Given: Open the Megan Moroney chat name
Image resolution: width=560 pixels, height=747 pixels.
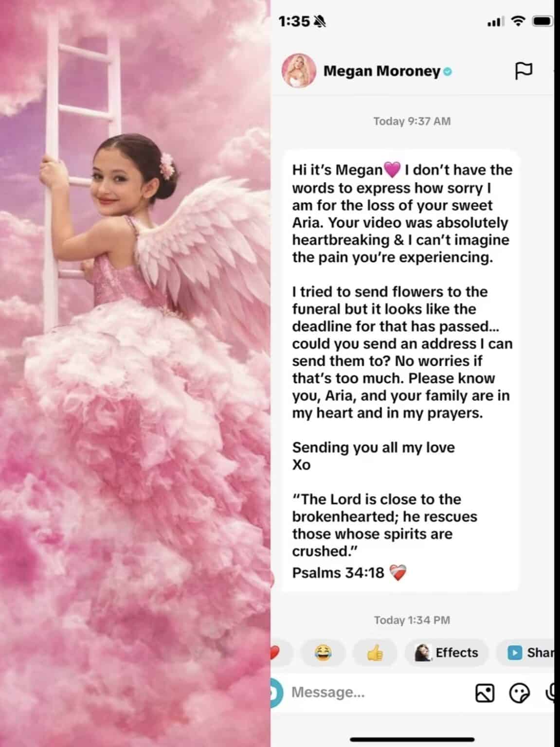Looking at the screenshot, I should [382, 71].
